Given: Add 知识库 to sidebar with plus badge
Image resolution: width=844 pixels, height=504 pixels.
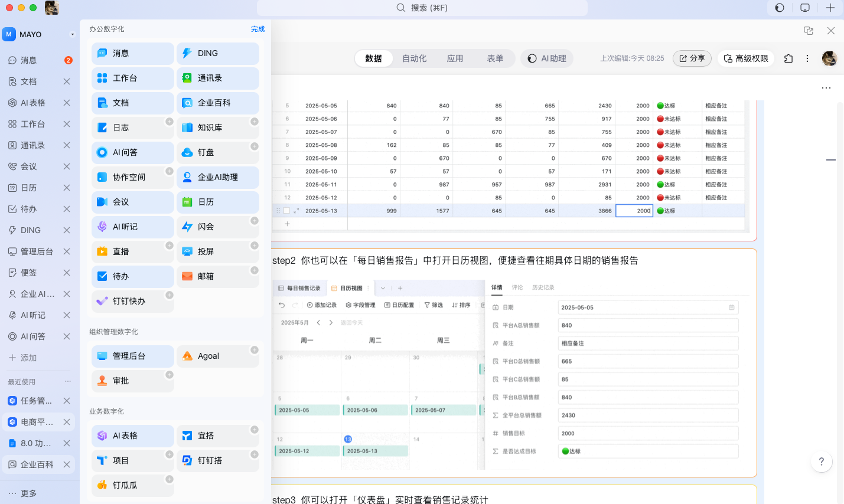Looking at the screenshot, I should pyautogui.click(x=255, y=122).
